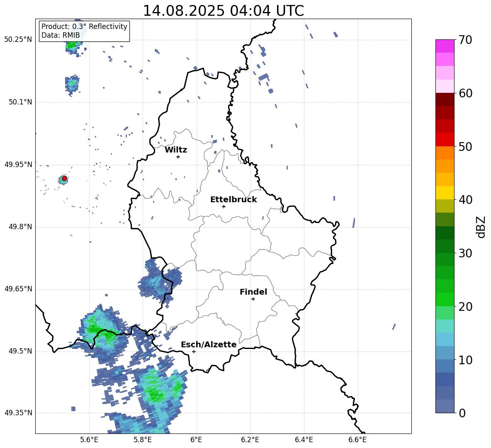Screen dimensions: 491x448
Task: Click the 6.2°E longitude label
Action: point(250,440)
